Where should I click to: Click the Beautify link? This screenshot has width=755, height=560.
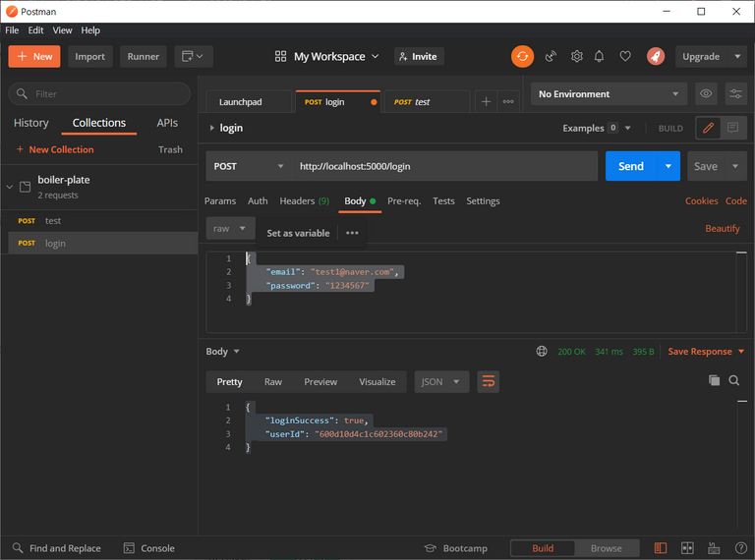coord(723,229)
